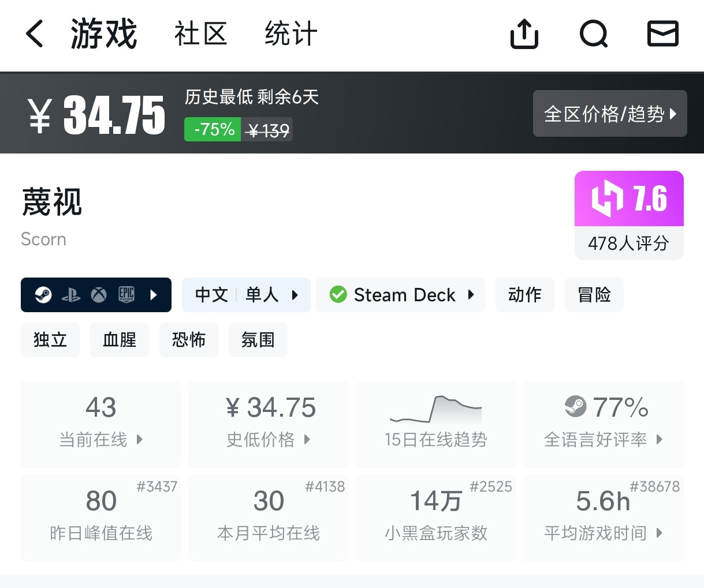
Task: Tap the English name Scorn
Action: pyautogui.click(x=43, y=239)
